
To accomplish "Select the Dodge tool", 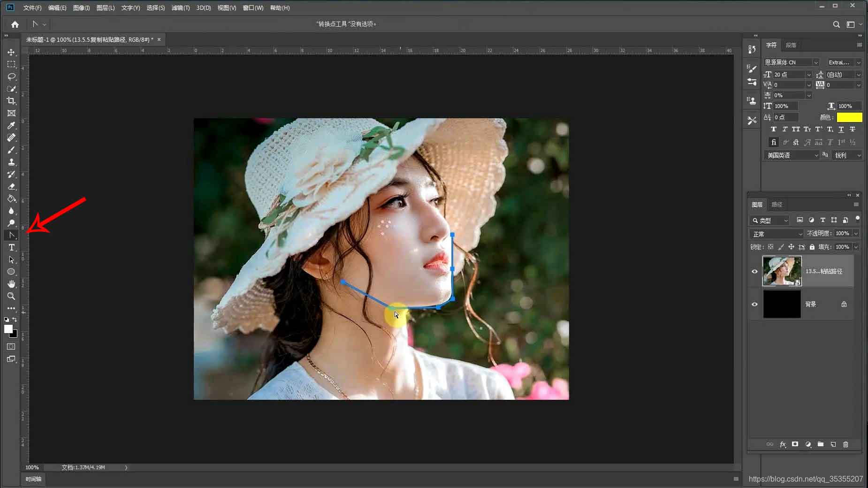I will click(x=11, y=223).
